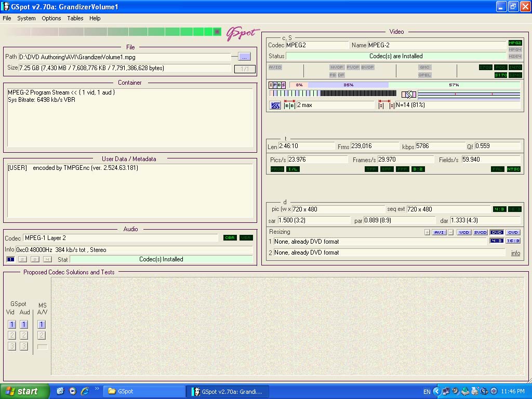
Task: Open the File menu
Action: coord(7,18)
